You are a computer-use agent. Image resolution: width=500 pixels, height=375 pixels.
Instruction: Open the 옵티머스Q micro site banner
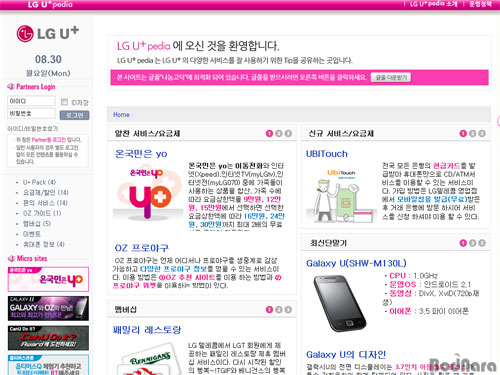click(x=48, y=365)
